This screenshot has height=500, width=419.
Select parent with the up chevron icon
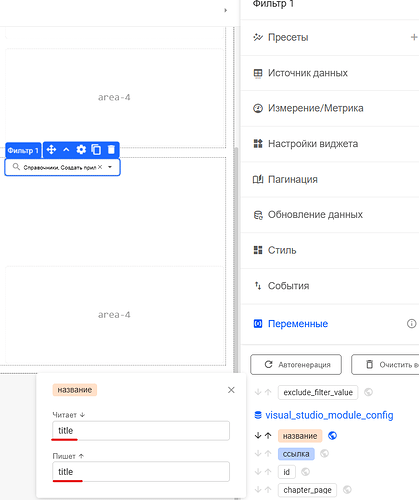(66, 150)
